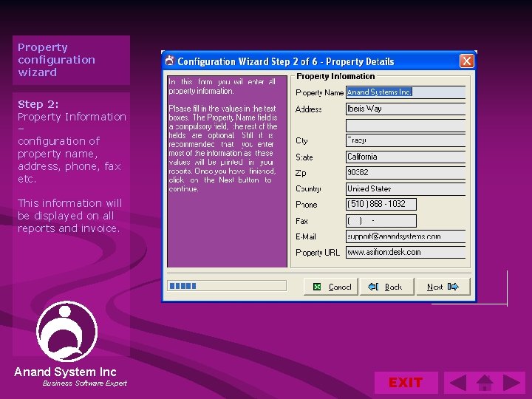
Task: Click the Anand System Inc logo
Action: [x=66, y=332]
